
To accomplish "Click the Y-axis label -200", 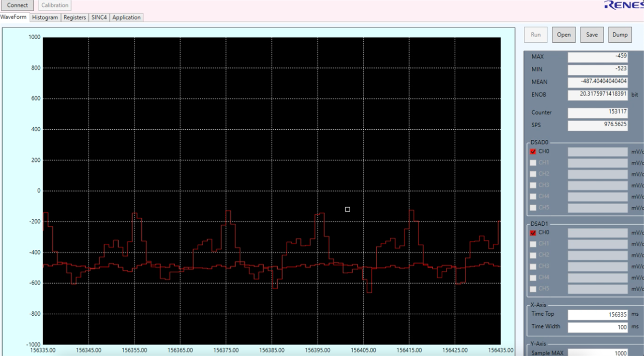I will tap(34, 222).
